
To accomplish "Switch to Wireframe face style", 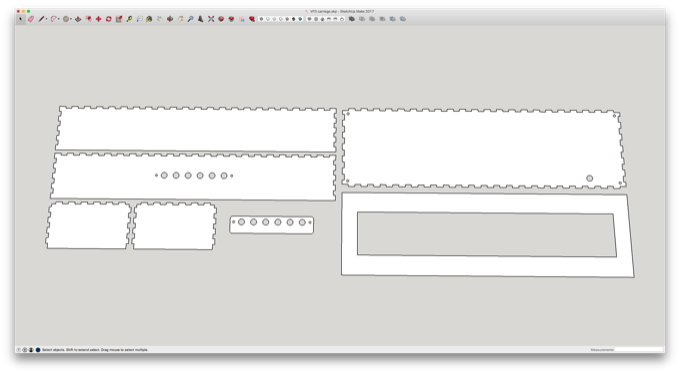I will coord(275,19).
